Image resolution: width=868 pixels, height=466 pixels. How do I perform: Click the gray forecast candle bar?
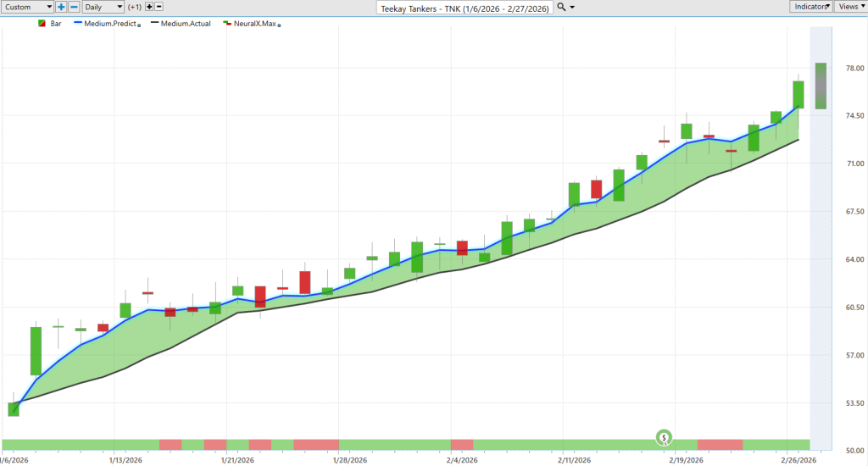click(x=821, y=86)
